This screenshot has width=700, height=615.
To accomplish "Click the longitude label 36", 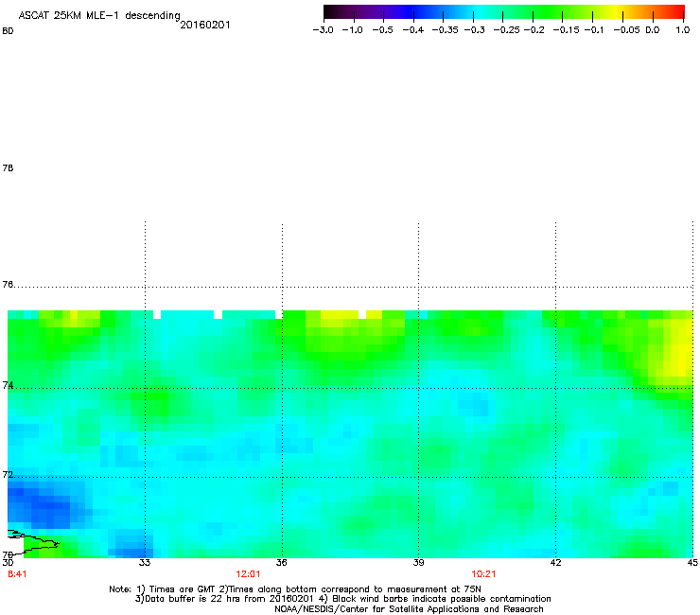I will 282,563.
